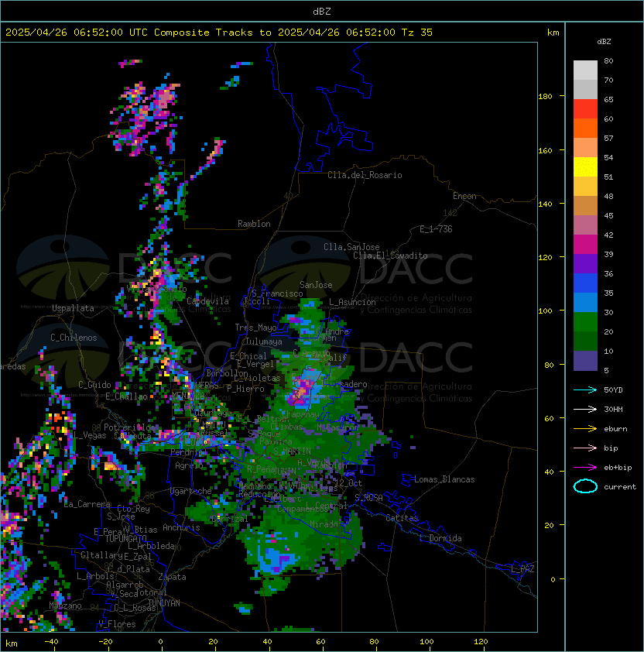Click the 'Clla.El_Cavadito' place label
The height and width of the screenshot is (652, 644).
point(390,256)
